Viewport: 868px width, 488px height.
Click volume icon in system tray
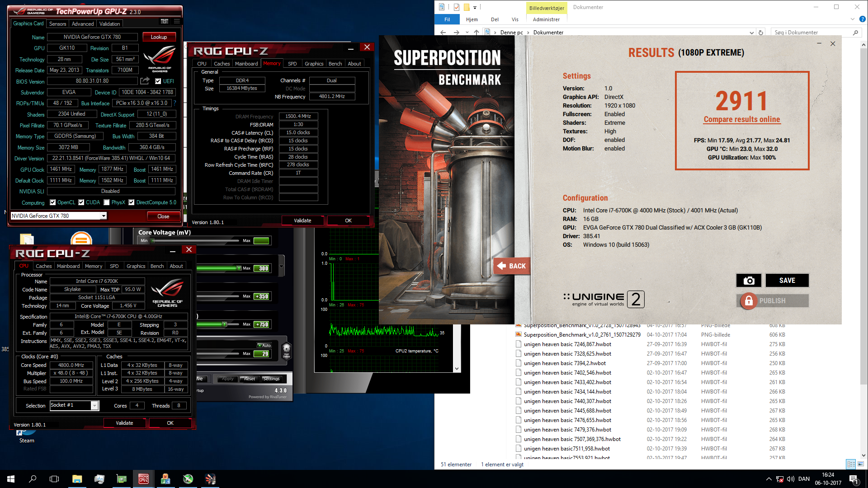pos(790,479)
